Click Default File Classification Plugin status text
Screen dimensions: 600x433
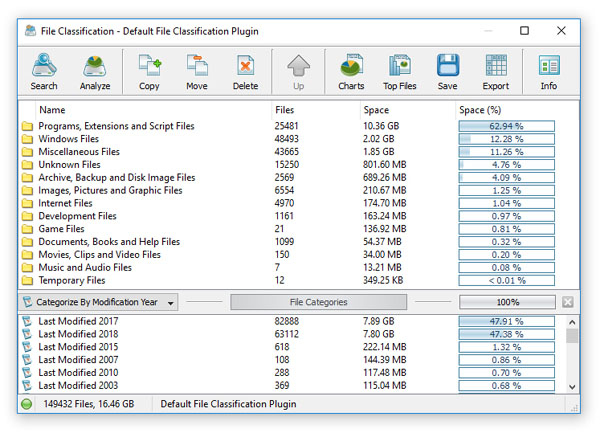(x=228, y=404)
